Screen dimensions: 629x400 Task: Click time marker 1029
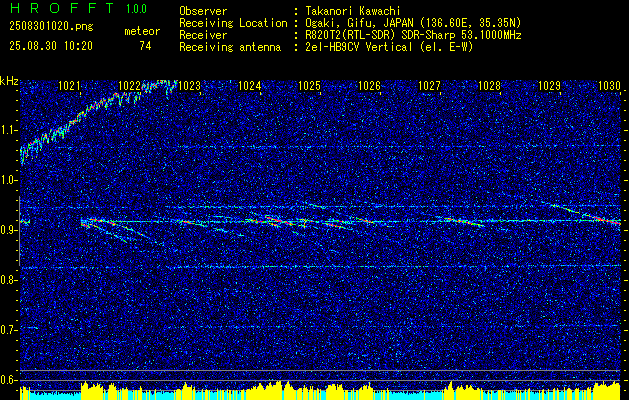coord(549,85)
